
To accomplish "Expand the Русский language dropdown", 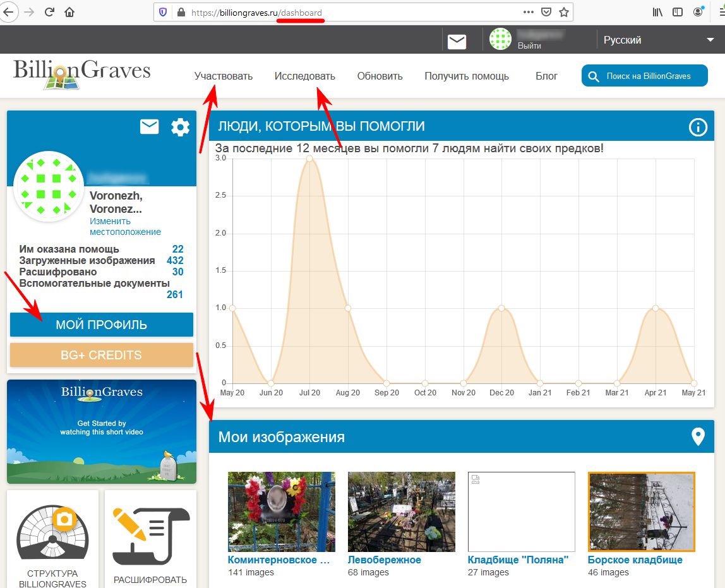I will tap(659, 40).
